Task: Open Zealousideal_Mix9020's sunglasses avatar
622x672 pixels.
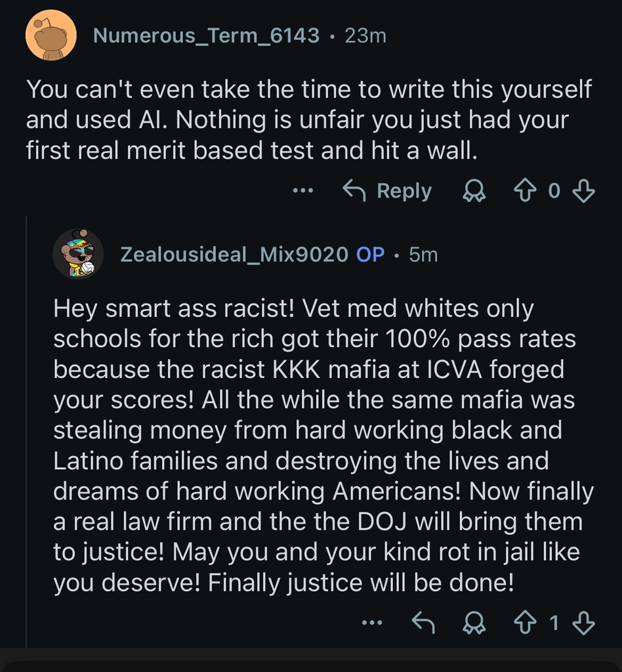Action: 77,255
